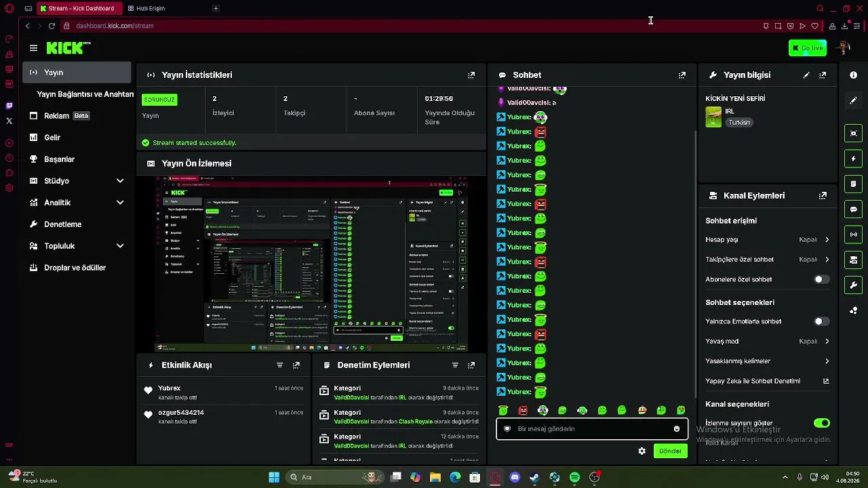Expand the Analitik menu section

77,203
